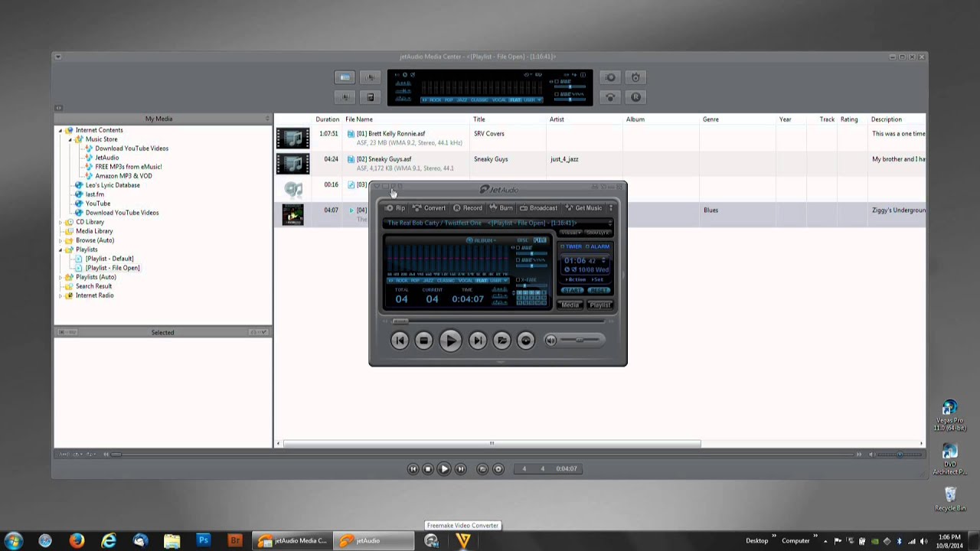Click the Media Center Stop button at bottom
Viewport: 980px width, 551px height.
[428, 468]
